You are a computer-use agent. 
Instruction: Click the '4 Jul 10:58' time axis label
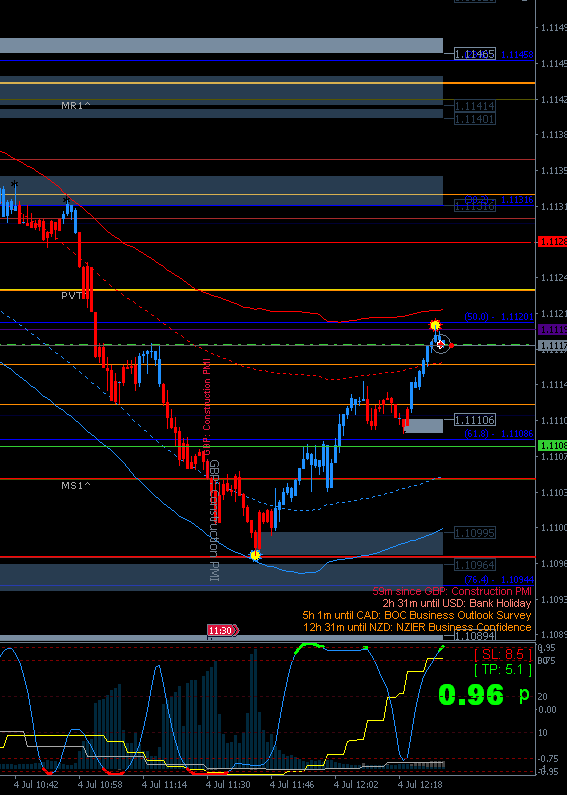click(x=100, y=785)
